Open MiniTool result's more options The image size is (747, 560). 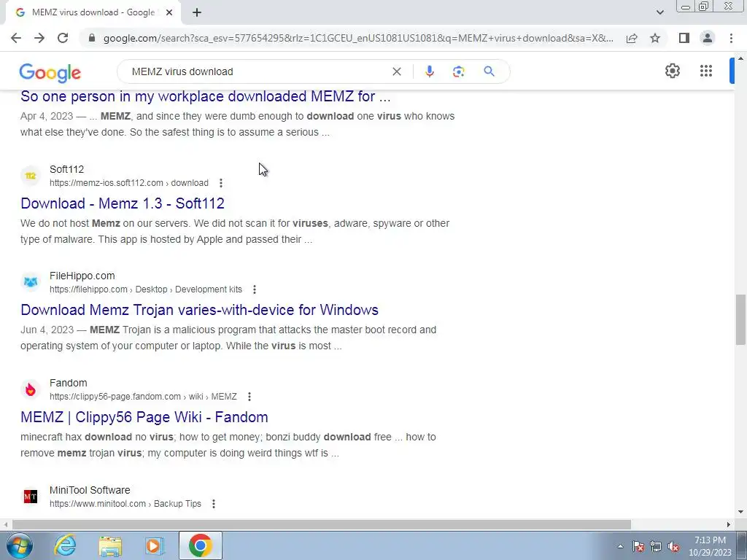[x=214, y=504]
